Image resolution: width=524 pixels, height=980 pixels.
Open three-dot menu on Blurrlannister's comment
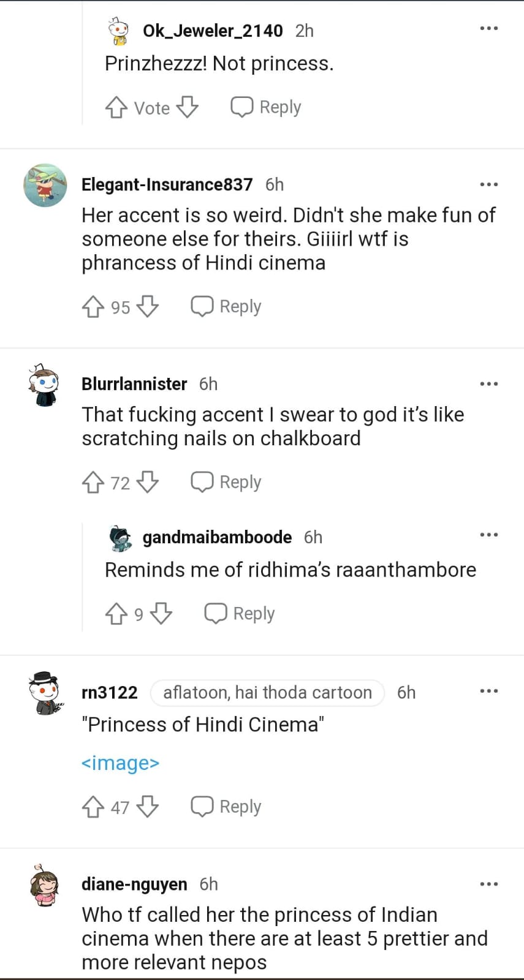pos(488,384)
